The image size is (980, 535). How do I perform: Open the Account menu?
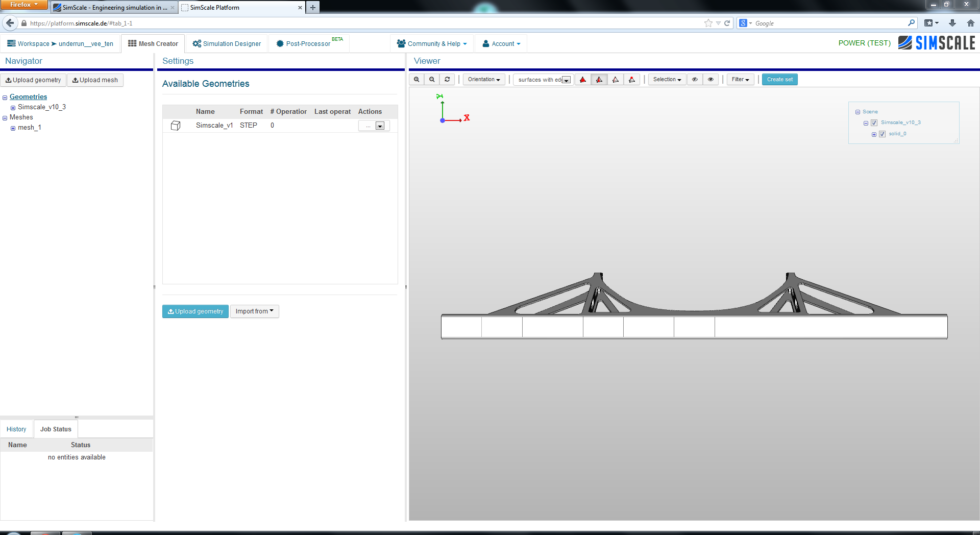501,43
